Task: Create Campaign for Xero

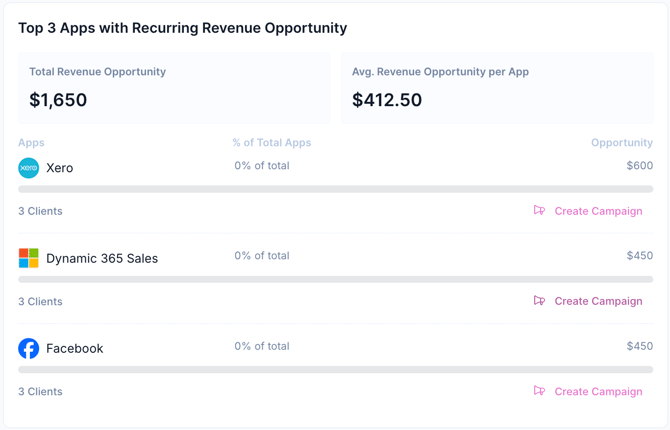Action: click(598, 211)
